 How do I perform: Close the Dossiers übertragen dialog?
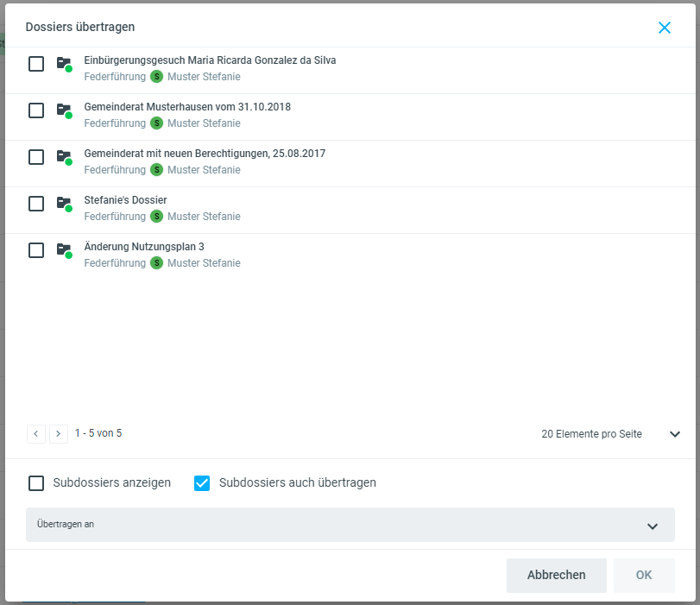(664, 28)
